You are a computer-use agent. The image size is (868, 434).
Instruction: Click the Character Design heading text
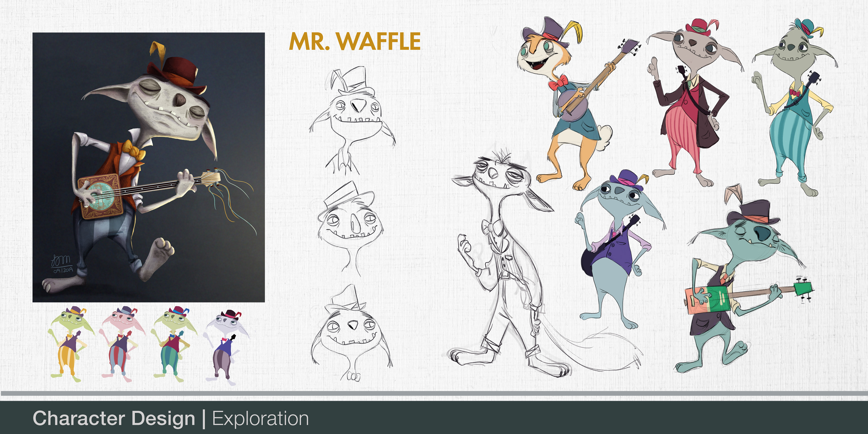(x=114, y=418)
